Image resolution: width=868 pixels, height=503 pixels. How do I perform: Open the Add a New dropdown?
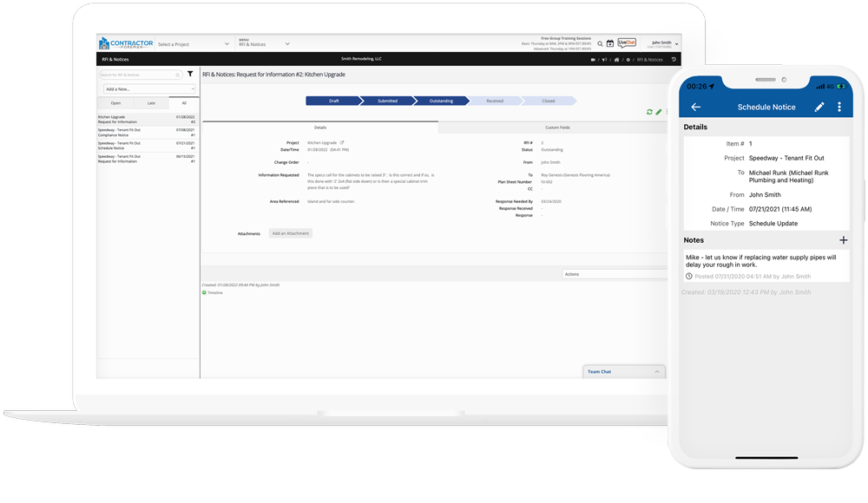(148, 89)
